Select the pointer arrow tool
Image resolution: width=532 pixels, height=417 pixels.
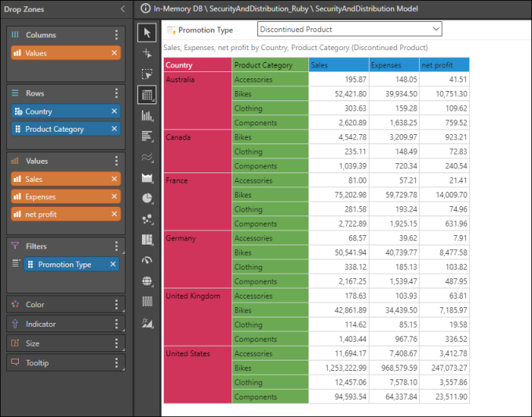click(147, 32)
